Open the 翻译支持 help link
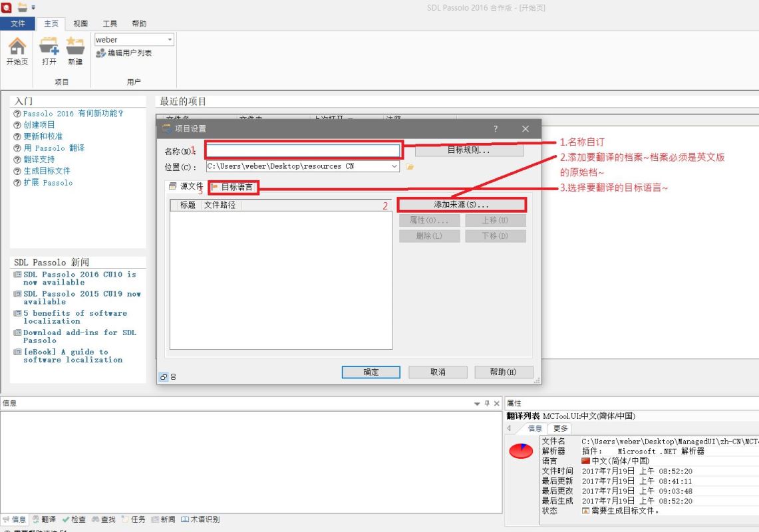The image size is (759, 532). coord(39,159)
